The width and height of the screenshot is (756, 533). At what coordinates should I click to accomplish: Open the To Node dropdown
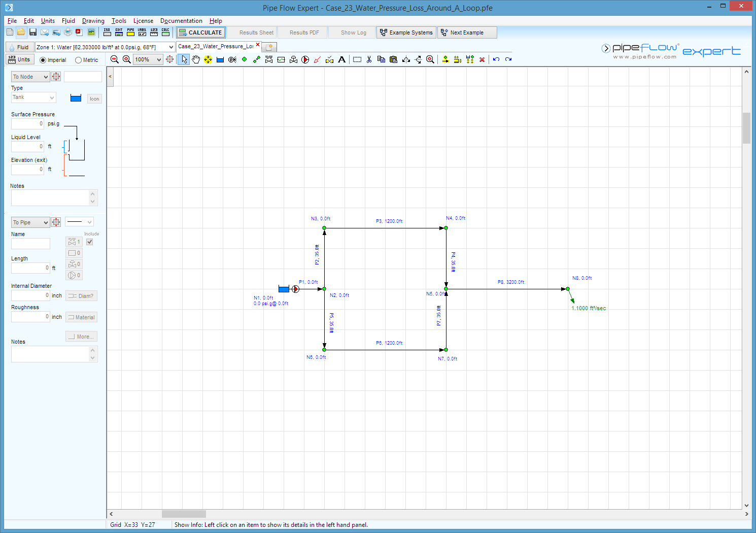pos(30,77)
